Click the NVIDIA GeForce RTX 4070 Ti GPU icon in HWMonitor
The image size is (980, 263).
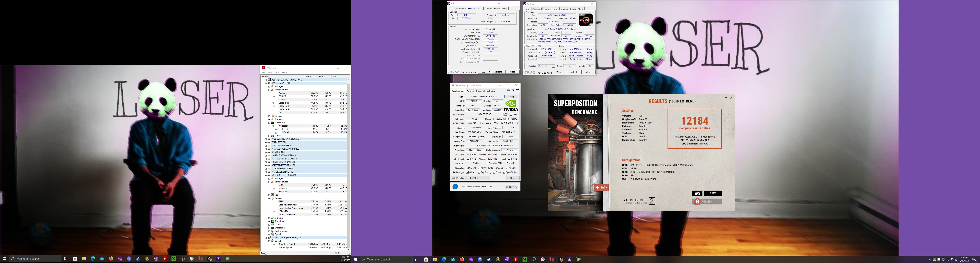pos(269,175)
